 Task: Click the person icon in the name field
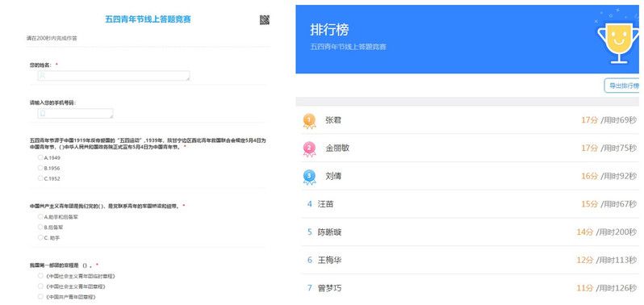coord(42,76)
